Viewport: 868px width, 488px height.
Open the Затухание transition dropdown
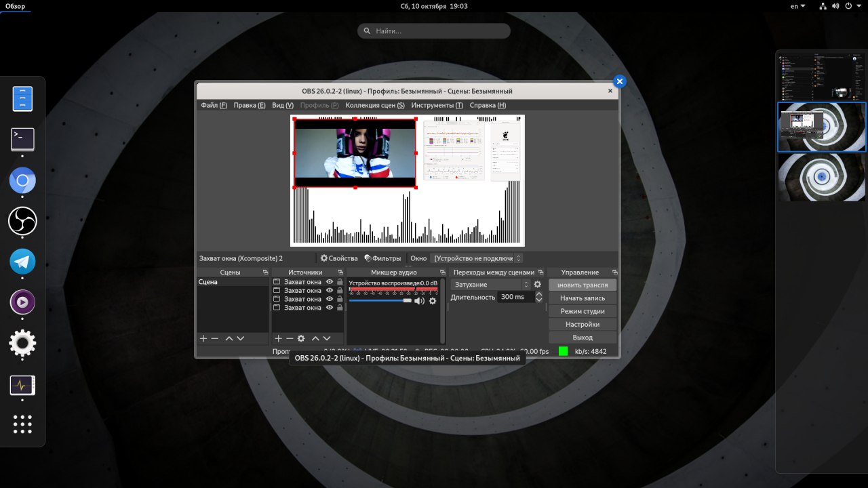coord(492,285)
